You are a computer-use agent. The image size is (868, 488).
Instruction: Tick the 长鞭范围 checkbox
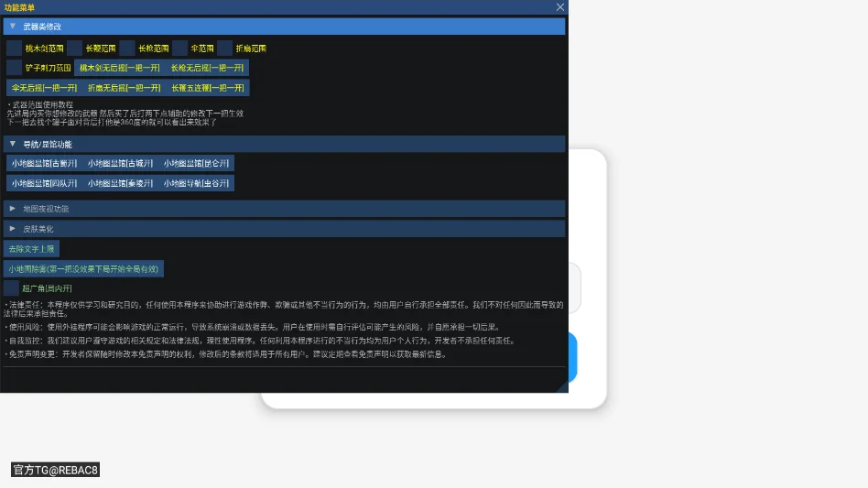click(74, 49)
